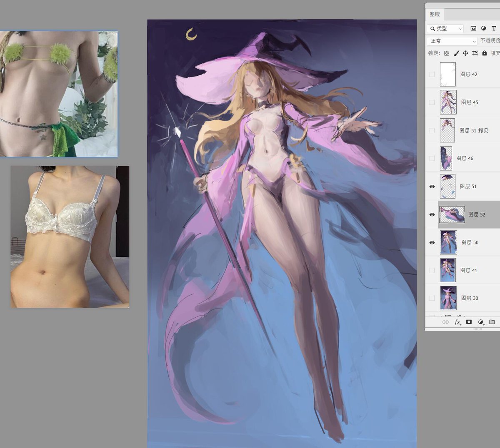Screen dimensions: 500x448
Task: Select layer name 图层 30
Action: coord(470,298)
